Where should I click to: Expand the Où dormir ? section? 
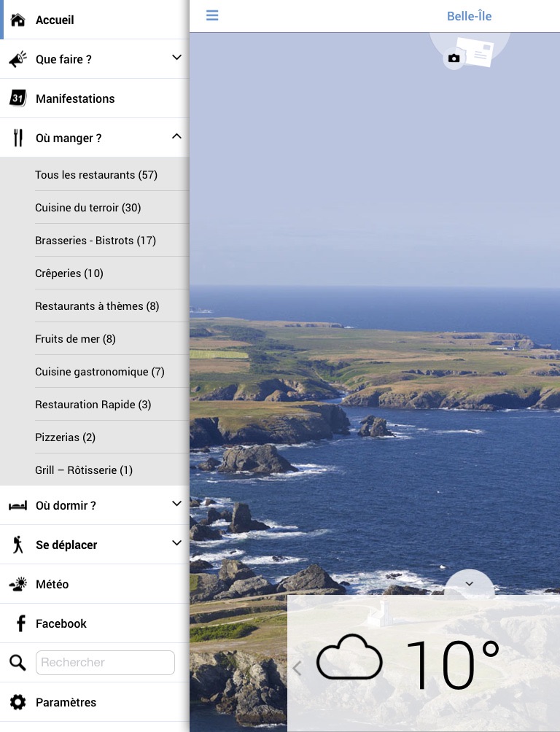[x=176, y=504]
